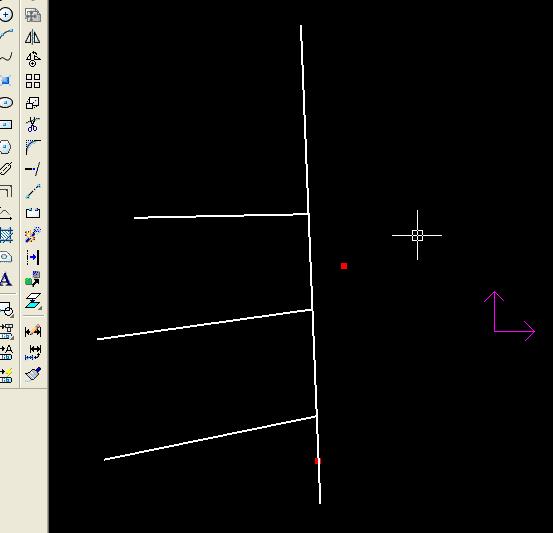Viewport: 553px width, 533px height.
Task: Select the Copy objects tool
Action: point(33,15)
